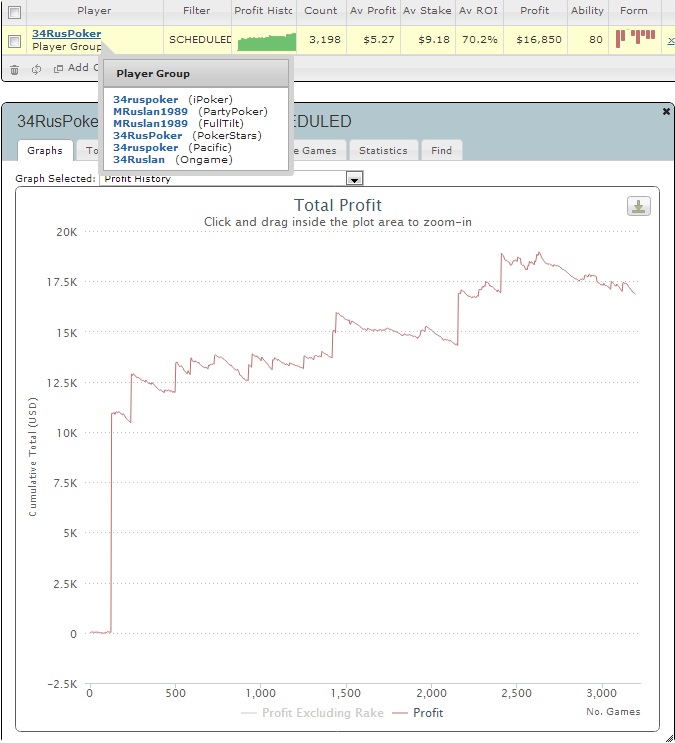
Task: Download the Total Profit chart
Action: (x=639, y=206)
